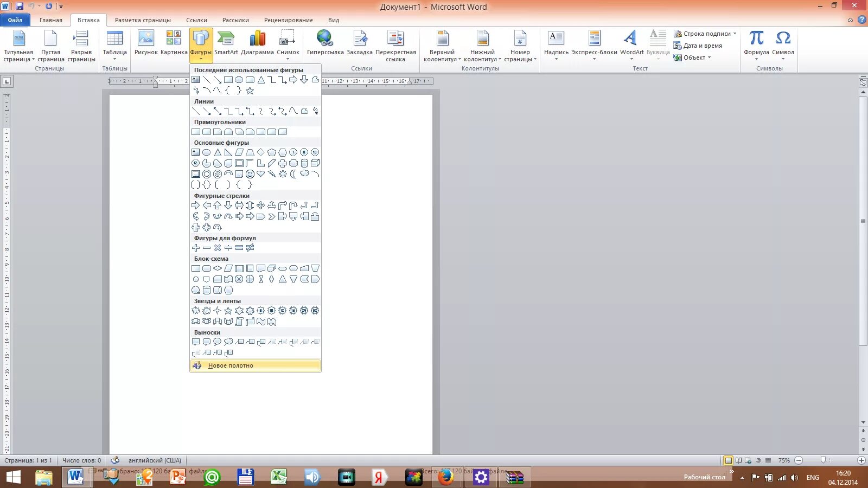Open the Рецензирование tab
868x488 pixels.
point(289,20)
